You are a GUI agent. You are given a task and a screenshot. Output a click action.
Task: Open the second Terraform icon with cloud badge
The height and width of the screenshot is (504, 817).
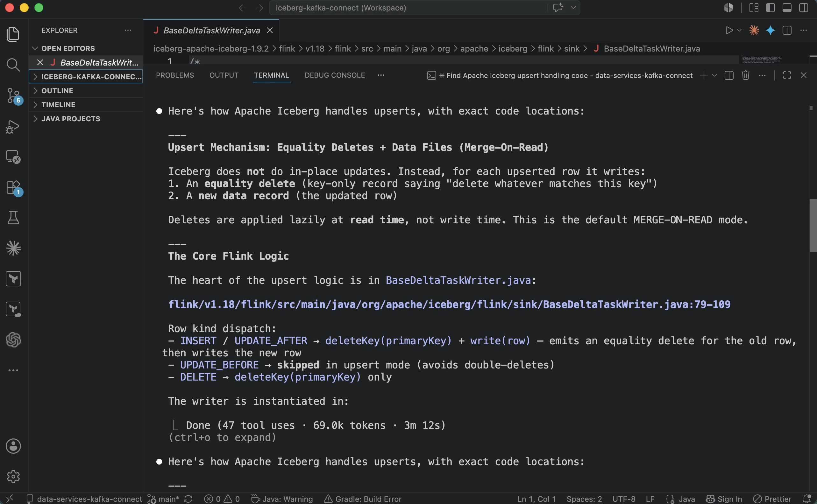pyautogui.click(x=13, y=309)
